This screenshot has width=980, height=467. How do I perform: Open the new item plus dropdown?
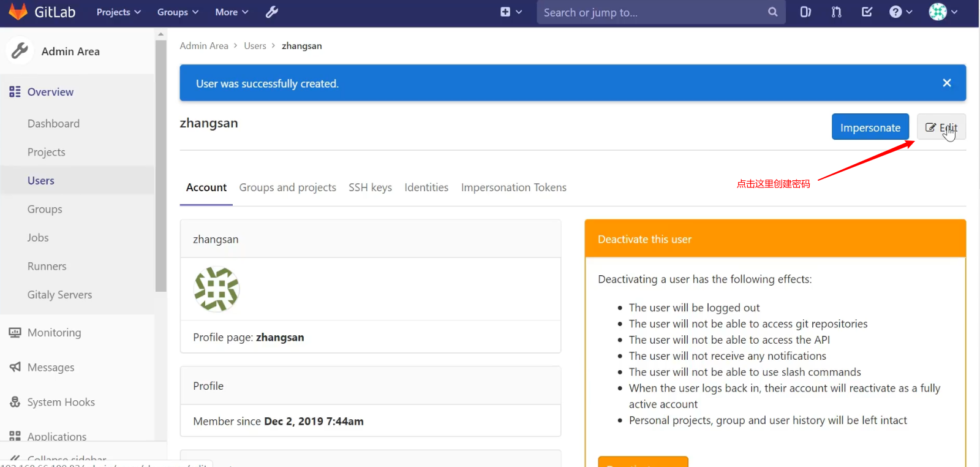coord(511,12)
